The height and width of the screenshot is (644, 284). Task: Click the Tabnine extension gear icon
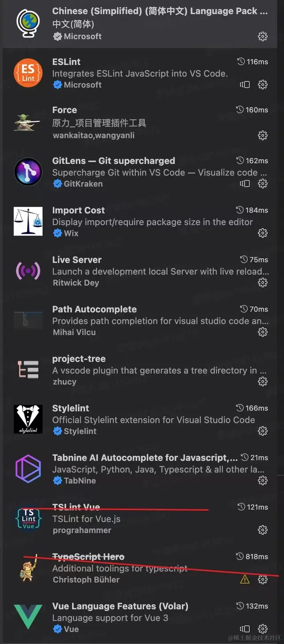(x=263, y=480)
